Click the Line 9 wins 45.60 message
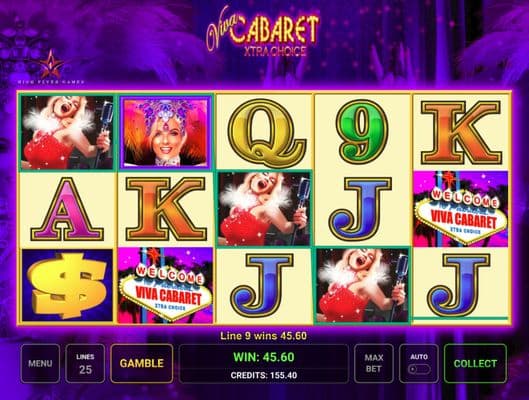 263,336
